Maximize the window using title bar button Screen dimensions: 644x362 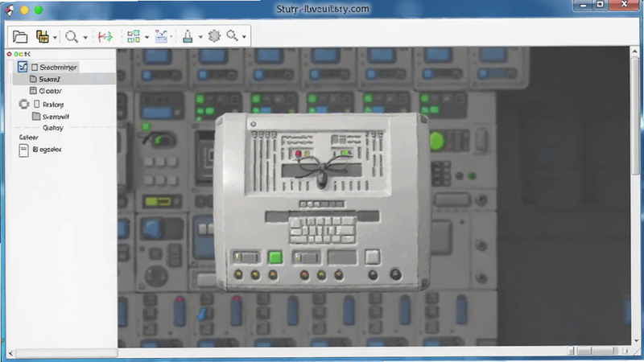[600, 5]
